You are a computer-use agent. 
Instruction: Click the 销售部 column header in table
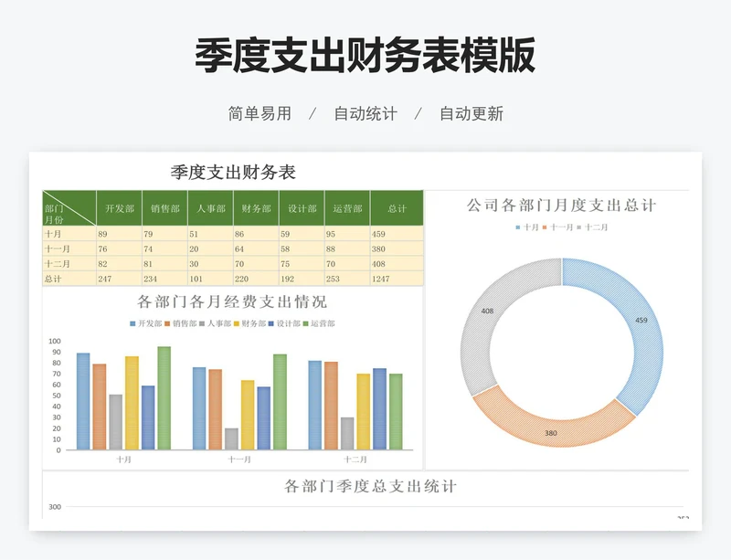click(x=165, y=208)
